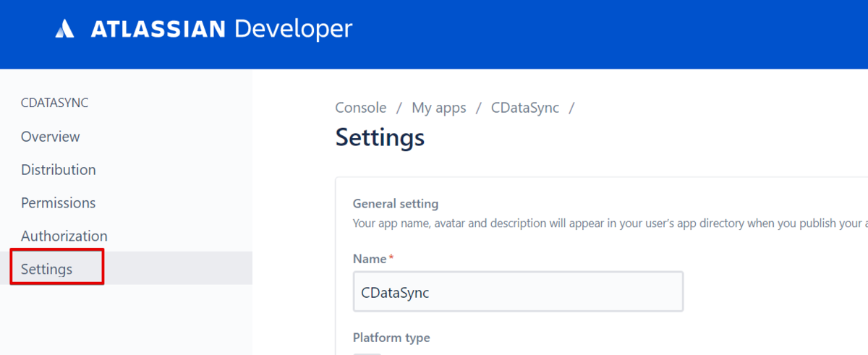
Task: Select Settings in the sidebar
Action: (x=126, y=268)
